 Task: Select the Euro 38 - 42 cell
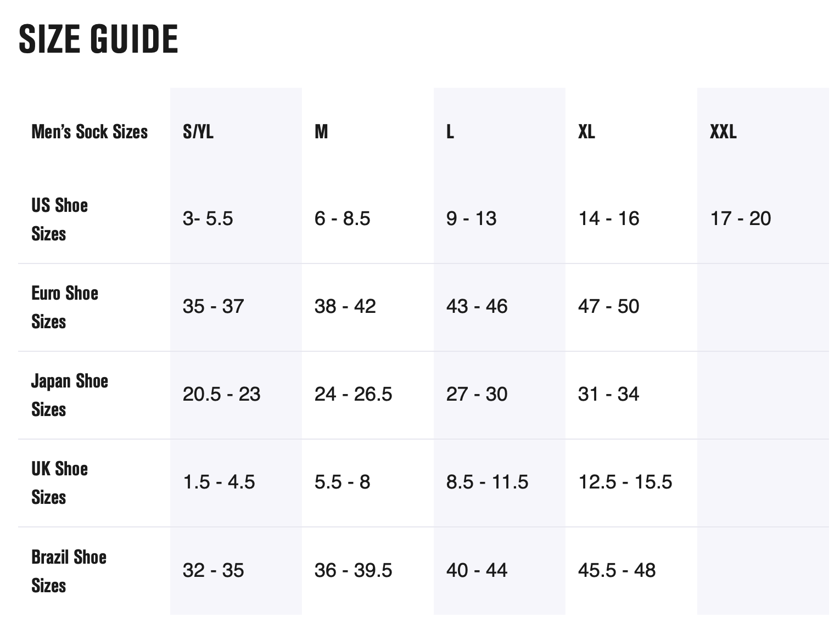[x=345, y=306]
